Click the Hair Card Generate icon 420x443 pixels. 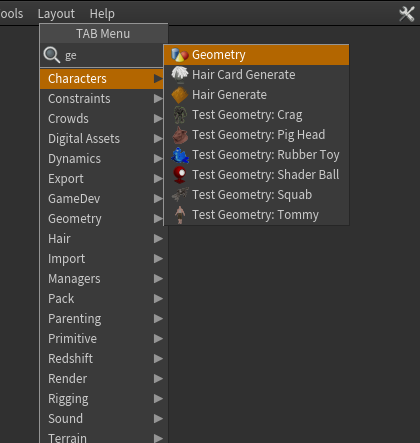pyautogui.click(x=180, y=75)
